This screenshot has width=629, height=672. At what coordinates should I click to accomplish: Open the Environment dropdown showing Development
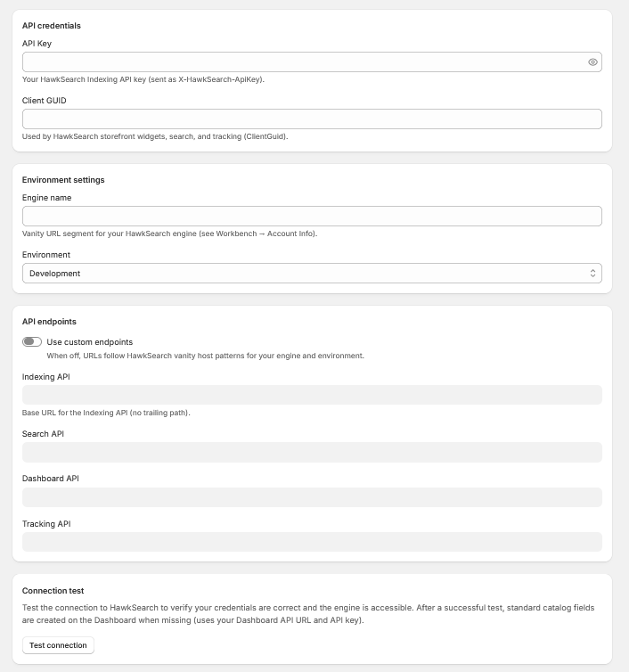pos(312,274)
